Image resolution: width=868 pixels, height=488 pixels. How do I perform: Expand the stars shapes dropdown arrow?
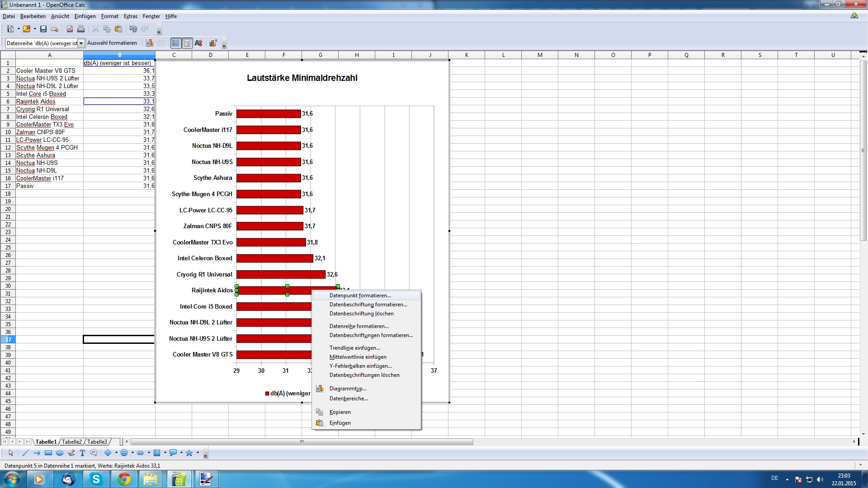click(198, 453)
